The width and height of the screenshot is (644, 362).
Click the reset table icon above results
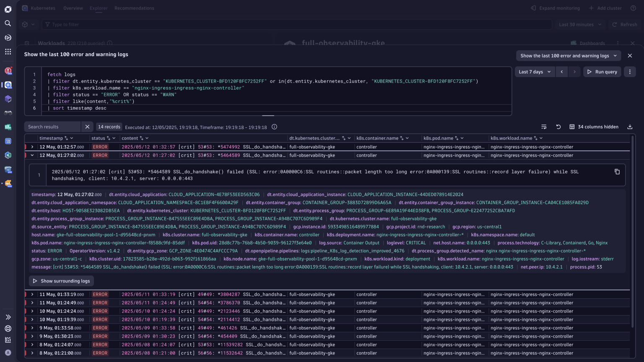(558, 127)
